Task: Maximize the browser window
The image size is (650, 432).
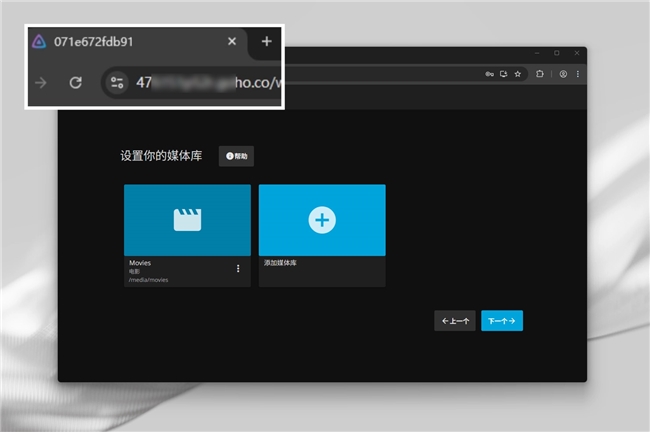Action: coord(557,53)
